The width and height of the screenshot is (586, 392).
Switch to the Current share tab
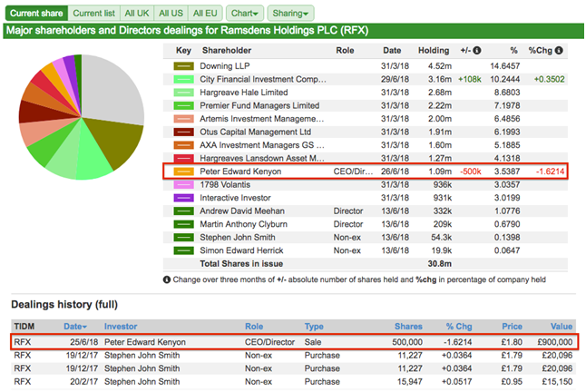(x=36, y=14)
